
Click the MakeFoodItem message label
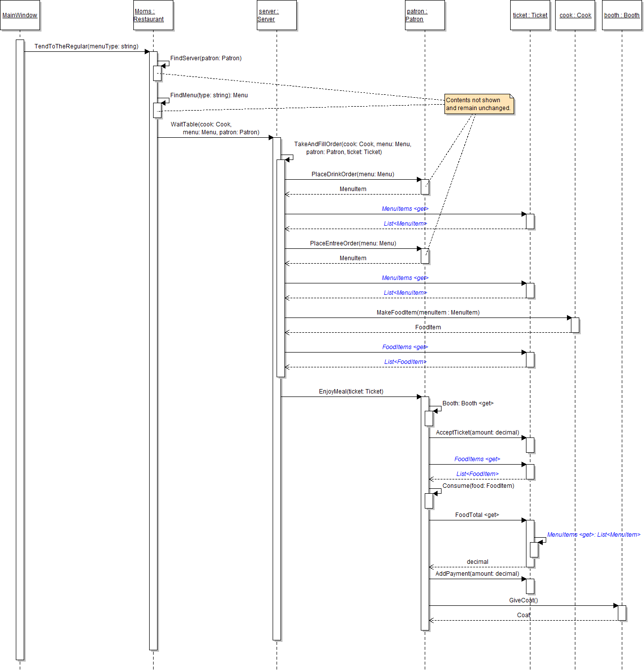428,313
